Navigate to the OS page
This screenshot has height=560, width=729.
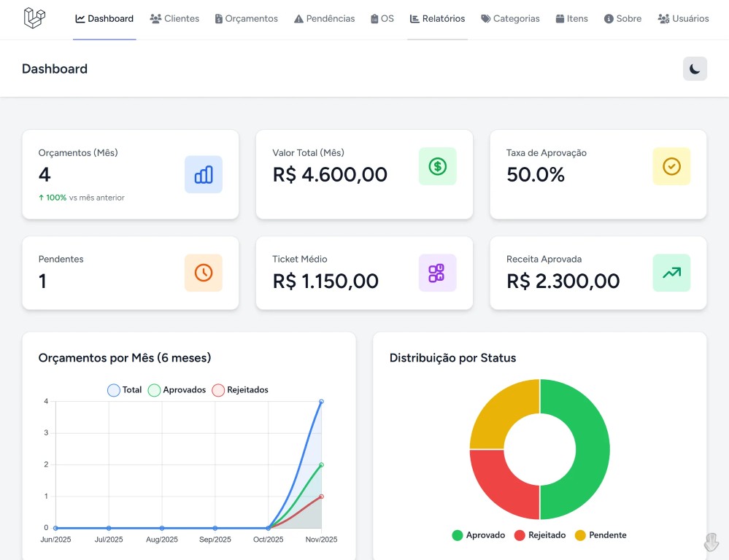pos(382,19)
